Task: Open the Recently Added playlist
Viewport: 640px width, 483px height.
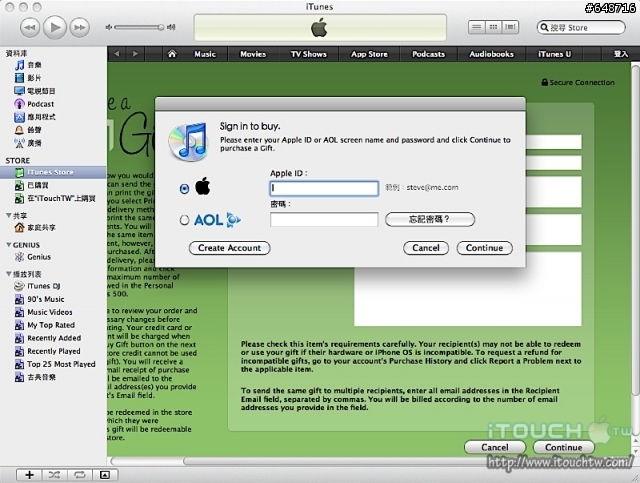Action: (x=48, y=338)
